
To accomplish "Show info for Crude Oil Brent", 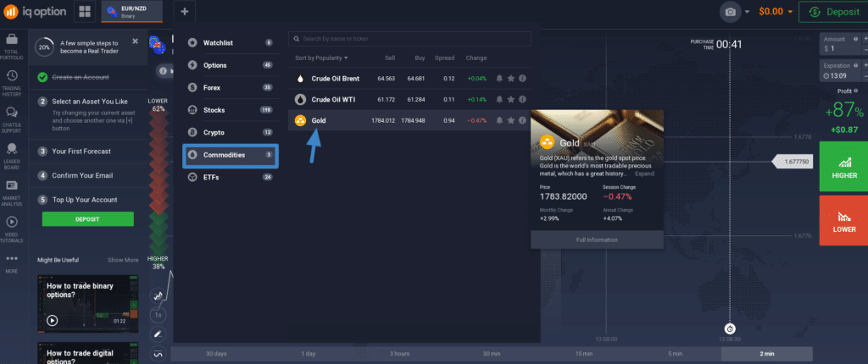I will [521, 79].
